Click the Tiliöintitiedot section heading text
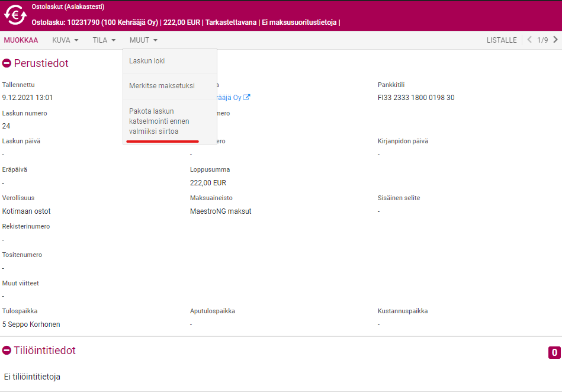This screenshot has height=392, width=562. click(x=44, y=351)
